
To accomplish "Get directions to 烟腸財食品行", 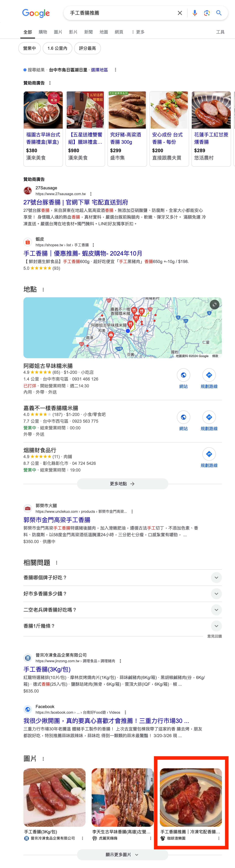I will [x=209, y=454].
